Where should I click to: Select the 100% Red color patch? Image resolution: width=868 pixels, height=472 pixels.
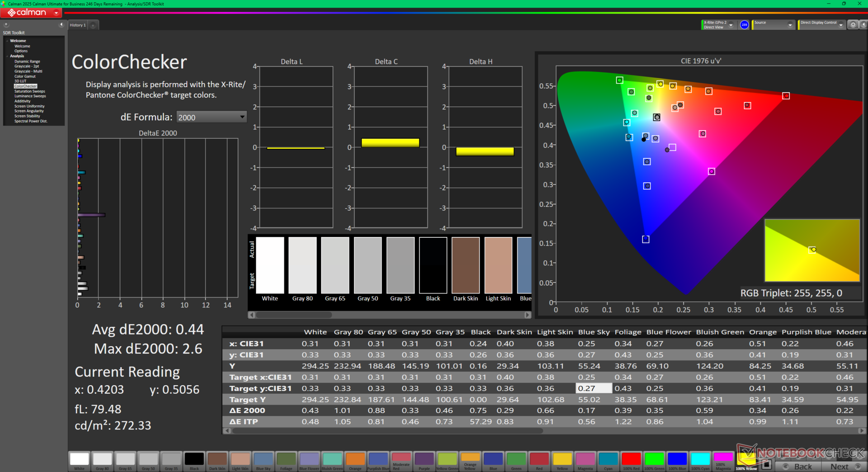pos(631,460)
